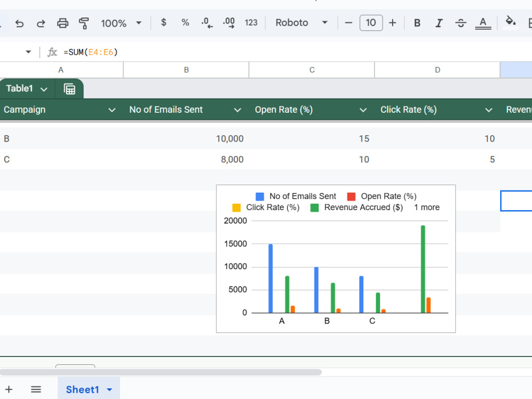Open the Fill color paint bucket

pyautogui.click(x=511, y=22)
